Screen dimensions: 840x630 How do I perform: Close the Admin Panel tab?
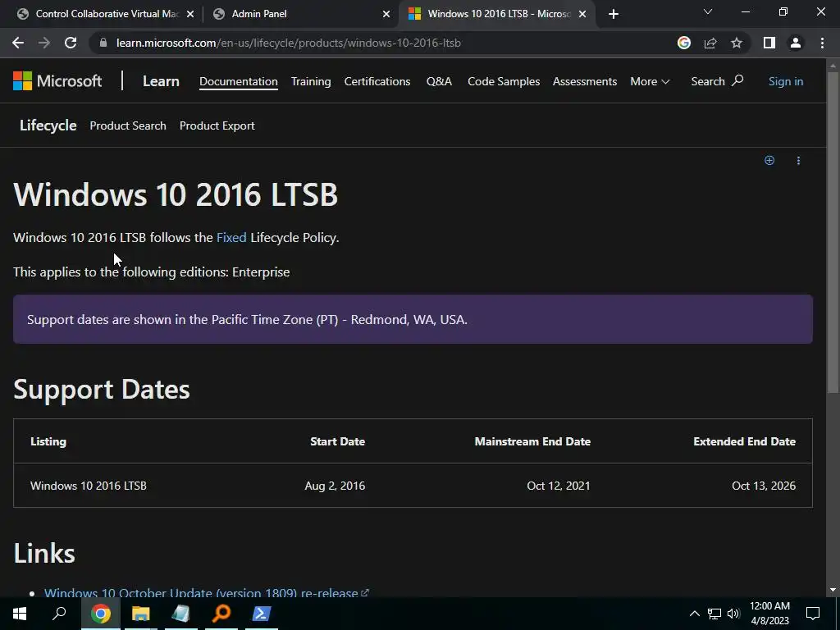(x=386, y=14)
